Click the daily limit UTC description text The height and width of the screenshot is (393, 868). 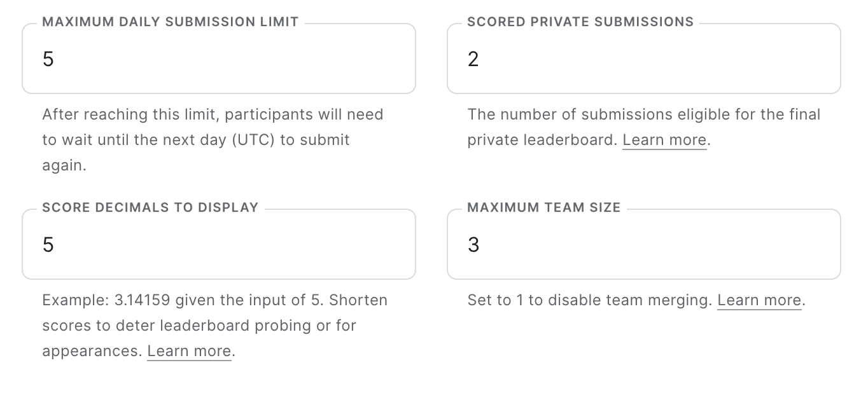(213, 139)
